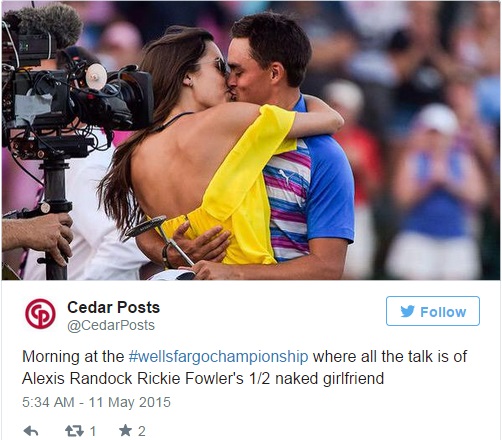This screenshot has height=440, width=502.
Task: Click the Cedar Posts display name
Action: pos(114,307)
